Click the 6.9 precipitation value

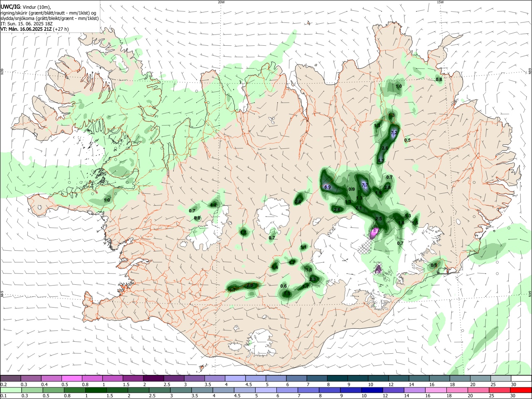click(x=327, y=187)
